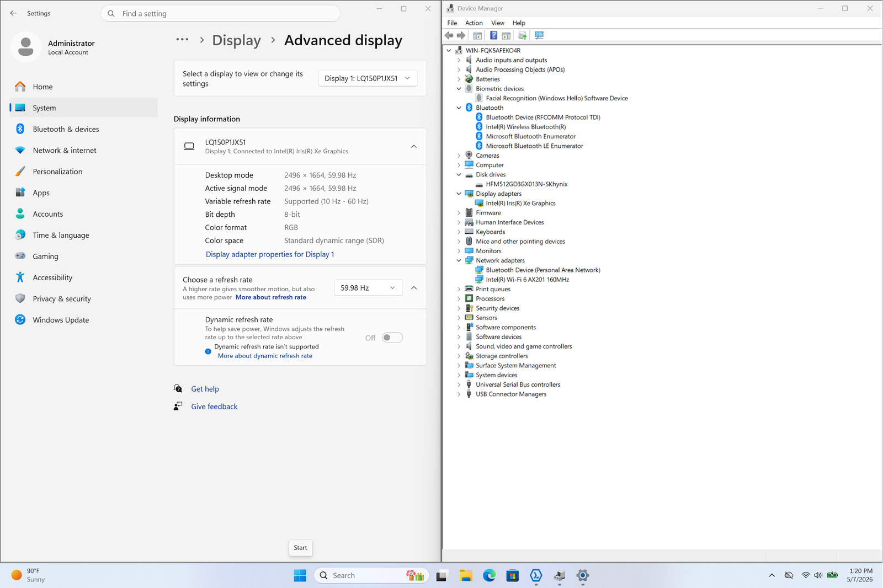Expand the Monitors node in device tree

click(x=459, y=251)
